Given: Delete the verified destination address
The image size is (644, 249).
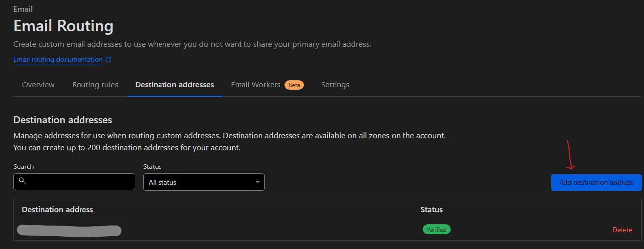Looking at the screenshot, I should tap(622, 230).
